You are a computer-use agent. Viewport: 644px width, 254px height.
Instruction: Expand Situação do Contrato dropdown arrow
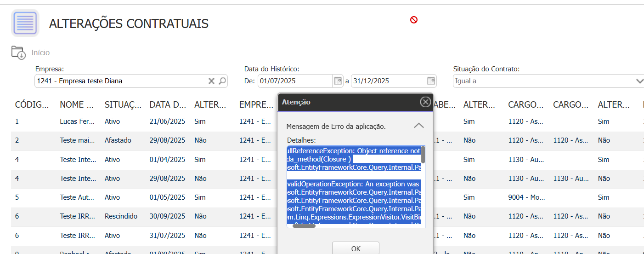(639, 81)
